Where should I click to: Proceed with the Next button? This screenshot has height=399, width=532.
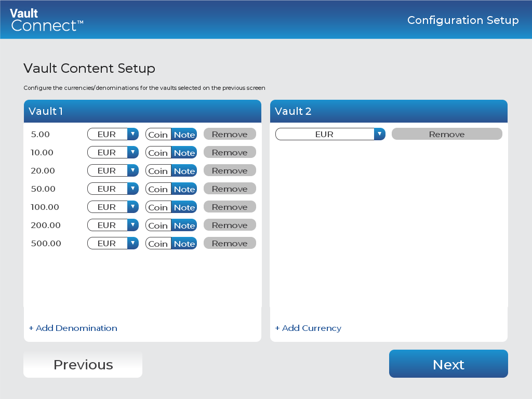448,364
